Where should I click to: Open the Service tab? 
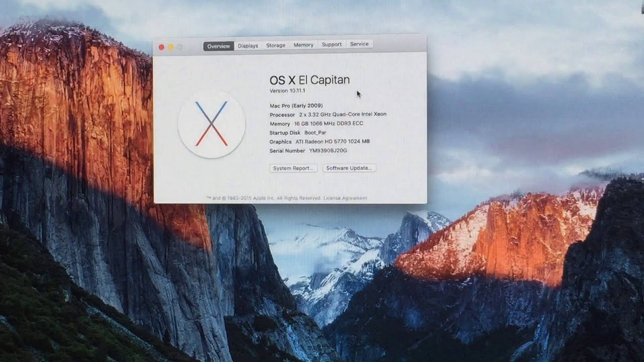pyautogui.click(x=359, y=44)
